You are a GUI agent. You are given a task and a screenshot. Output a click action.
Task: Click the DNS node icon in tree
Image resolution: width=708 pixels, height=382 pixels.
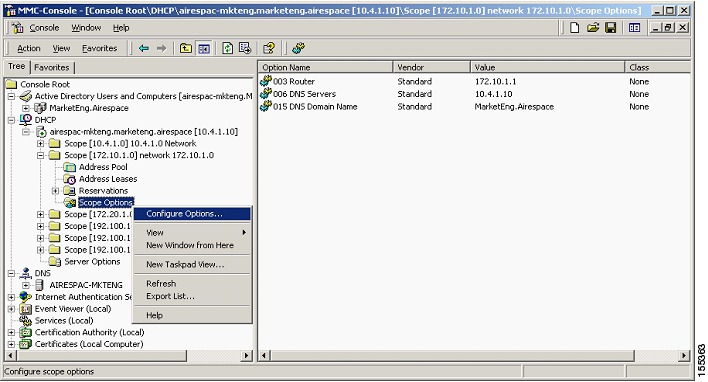pyautogui.click(x=26, y=273)
